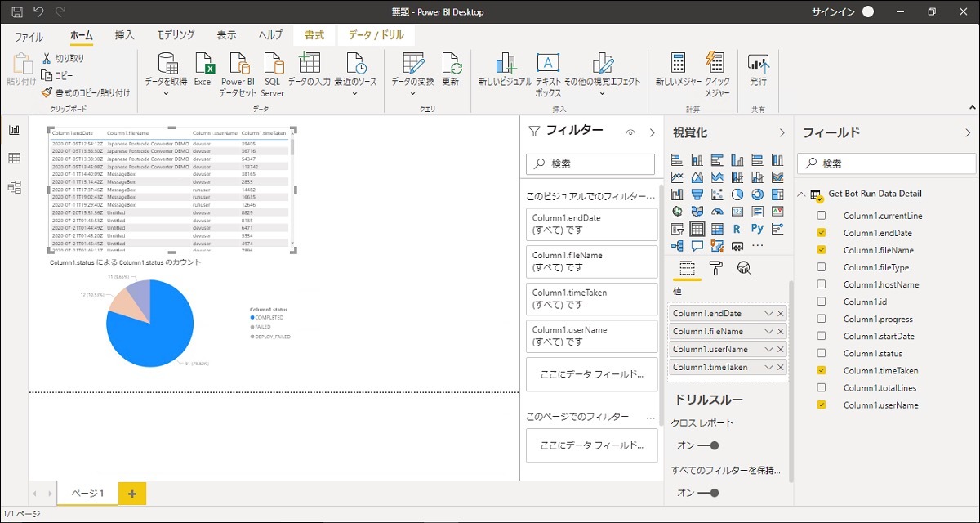980x523 pixels.
Task: Open the ファイル menu
Action: (x=29, y=36)
